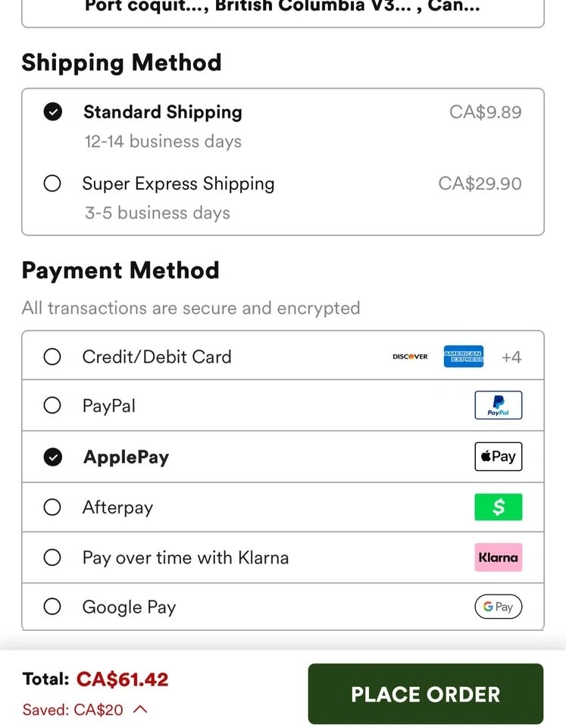Click the Total CA$61.42 amount

(122, 679)
